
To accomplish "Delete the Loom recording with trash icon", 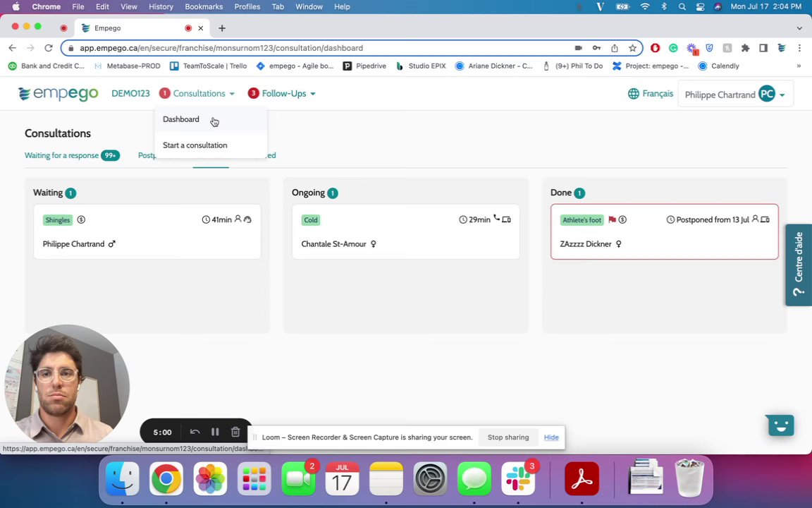I will pyautogui.click(x=235, y=432).
